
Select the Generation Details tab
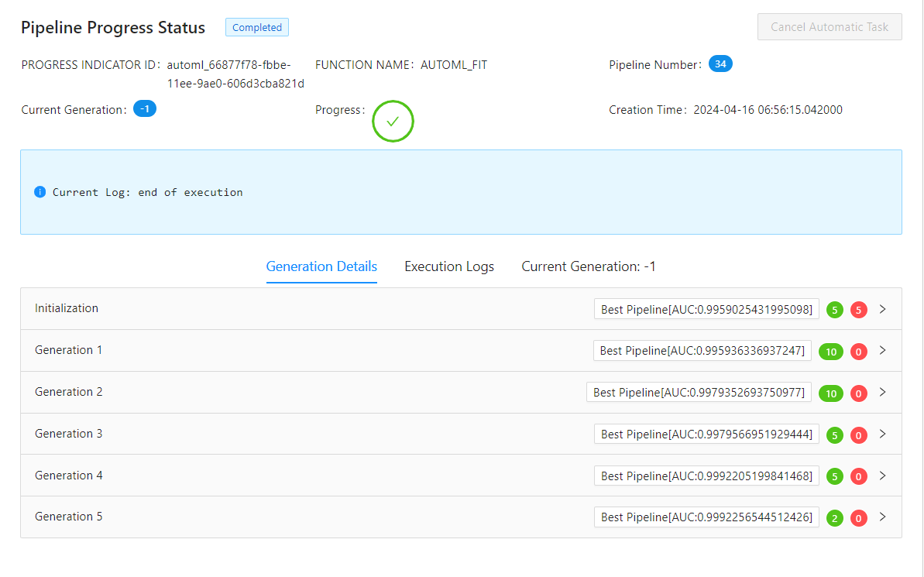tap(321, 266)
